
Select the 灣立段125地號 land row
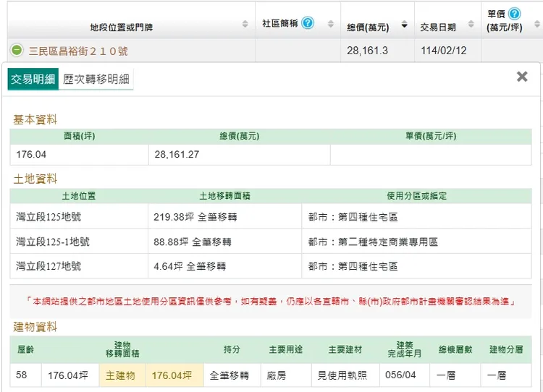(271, 216)
